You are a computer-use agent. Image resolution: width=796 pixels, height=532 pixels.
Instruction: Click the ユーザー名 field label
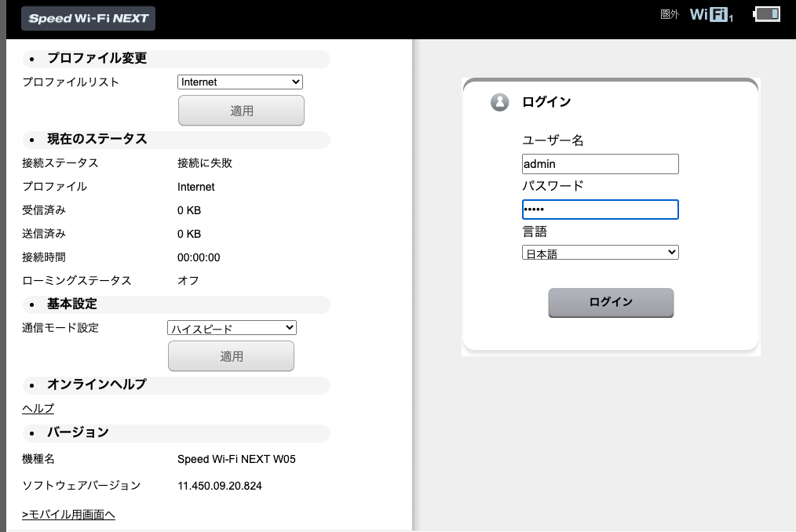click(x=553, y=140)
